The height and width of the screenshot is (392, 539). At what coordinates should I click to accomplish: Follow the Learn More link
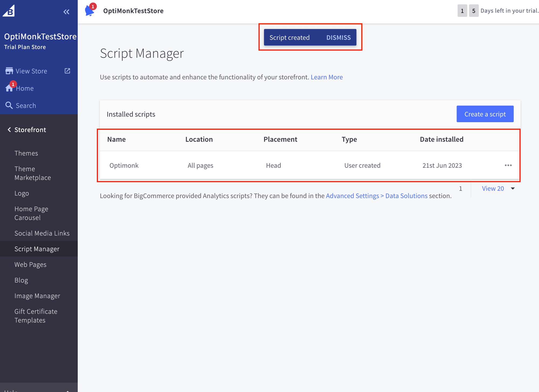coord(327,77)
